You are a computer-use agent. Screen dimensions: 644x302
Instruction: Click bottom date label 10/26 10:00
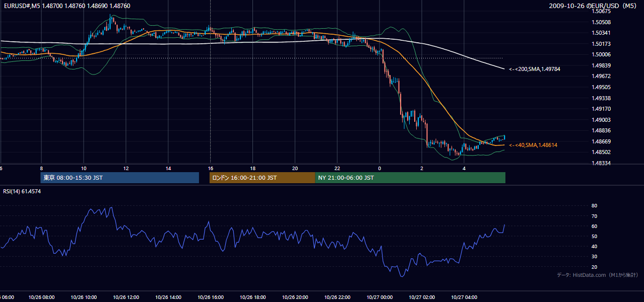(84, 297)
